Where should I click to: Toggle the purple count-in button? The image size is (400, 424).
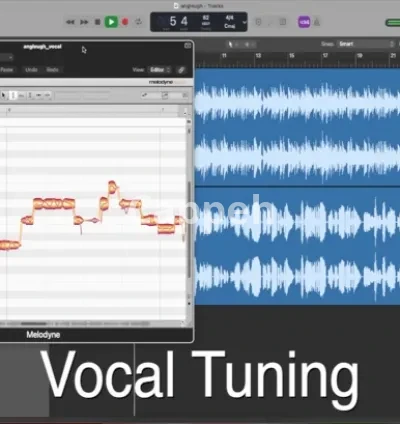click(x=304, y=22)
